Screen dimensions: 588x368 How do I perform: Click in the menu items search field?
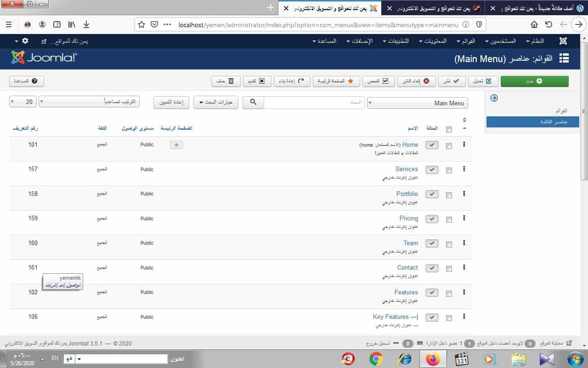pyautogui.click(x=314, y=103)
